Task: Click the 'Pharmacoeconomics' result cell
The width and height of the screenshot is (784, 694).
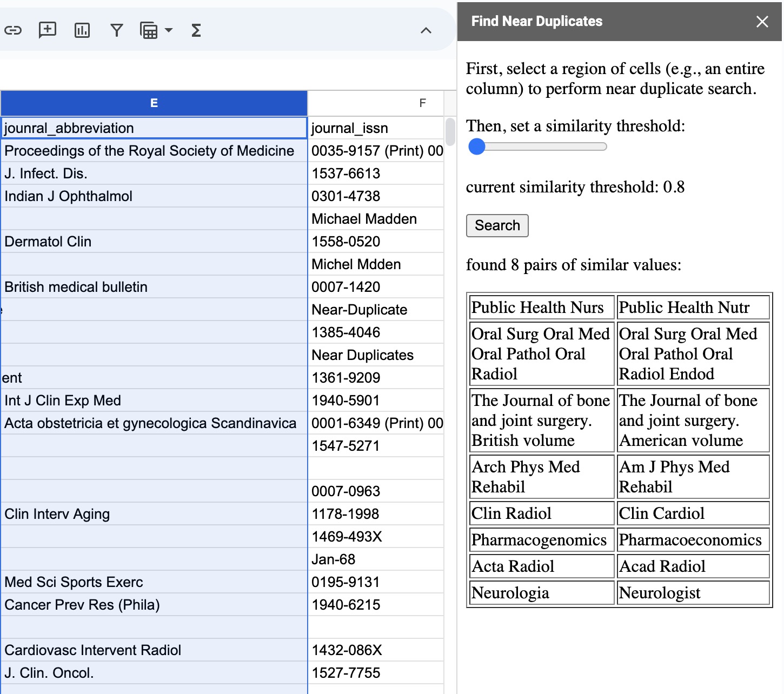Action: tap(693, 539)
